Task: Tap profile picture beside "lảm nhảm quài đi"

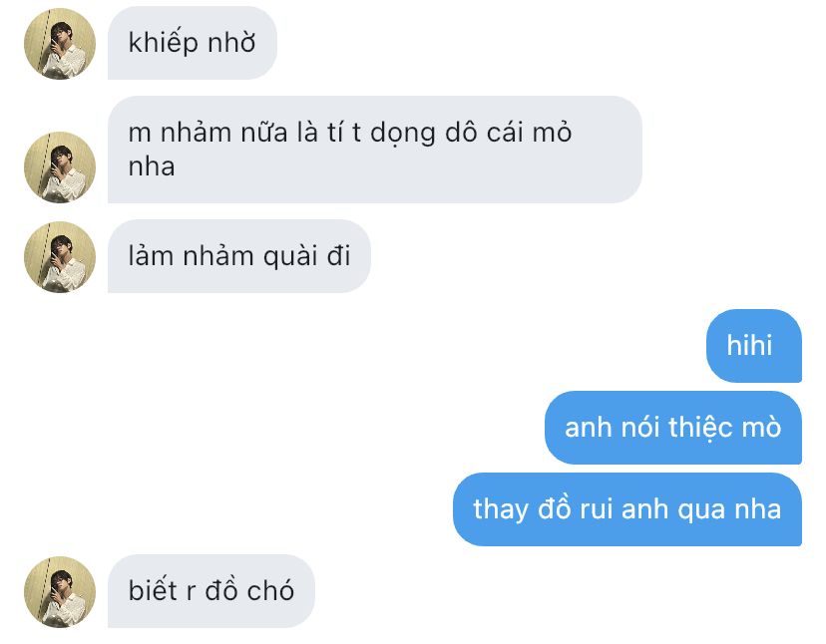Action: (x=60, y=257)
